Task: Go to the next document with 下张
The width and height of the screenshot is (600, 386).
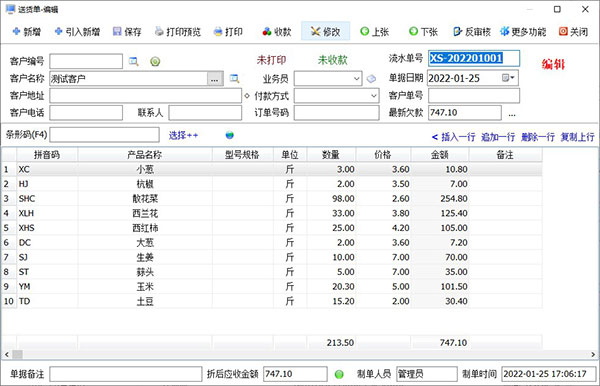Action: click(x=424, y=32)
